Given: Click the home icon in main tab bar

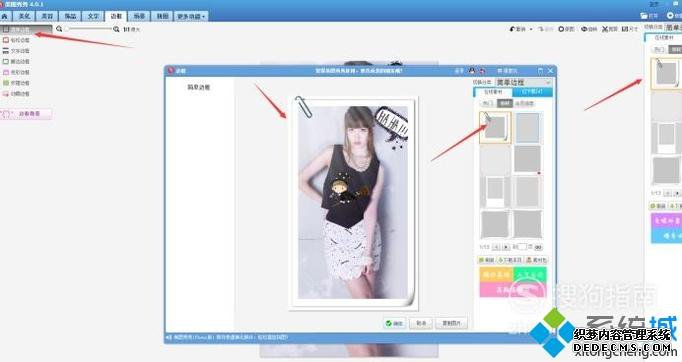Looking at the screenshot, I should click(x=5, y=16).
